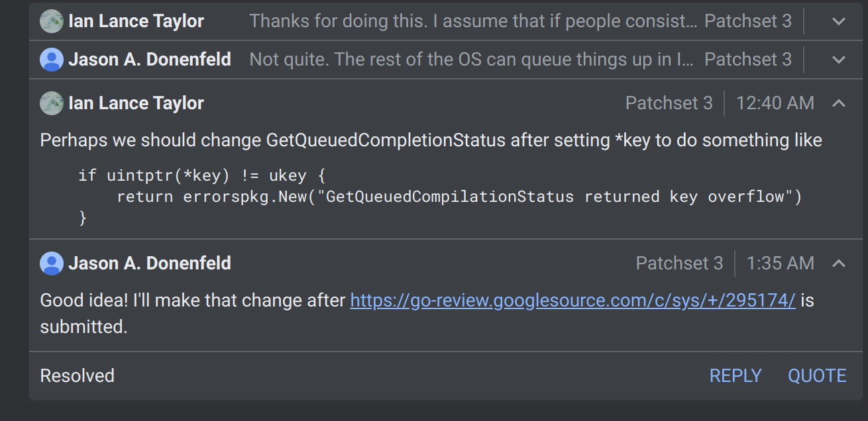Image resolution: width=868 pixels, height=421 pixels.
Task: Click the QUOTE button
Action: pos(817,375)
